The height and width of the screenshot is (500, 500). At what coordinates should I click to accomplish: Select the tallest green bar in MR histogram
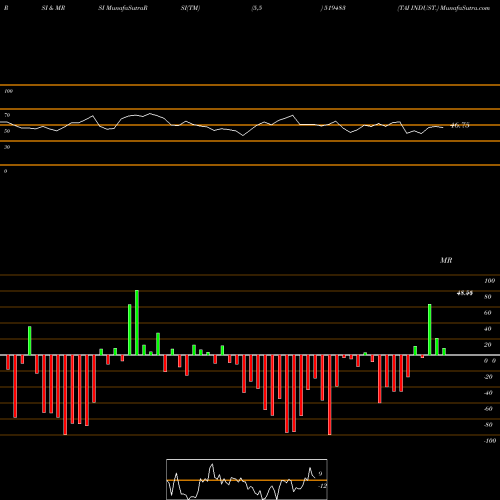tap(137, 322)
